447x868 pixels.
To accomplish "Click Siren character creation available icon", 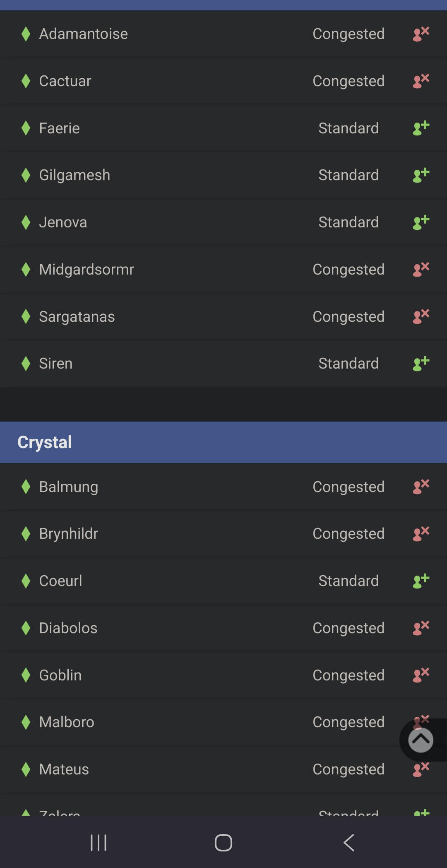I will [x=421, y=364].
